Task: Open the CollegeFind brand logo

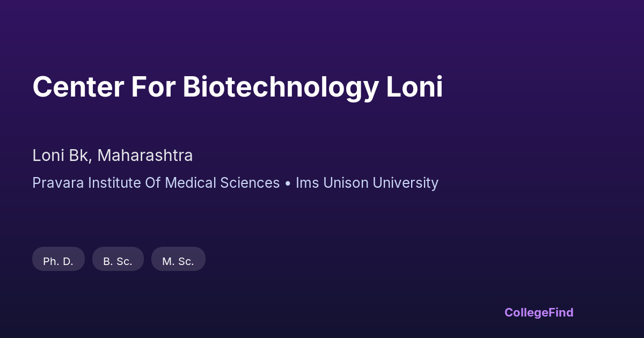Action: 539,312
